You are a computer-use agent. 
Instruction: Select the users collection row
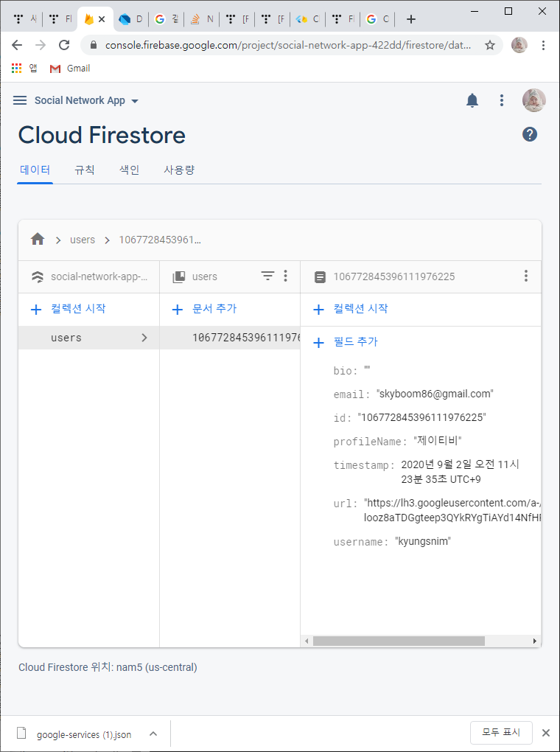[88, 338]
